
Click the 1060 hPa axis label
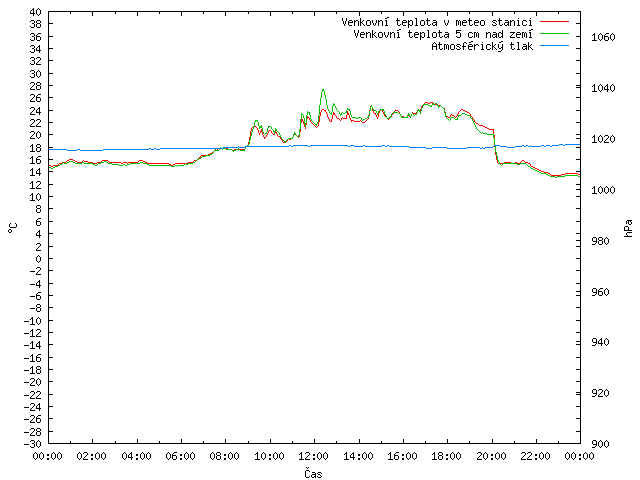click(603, 37)
